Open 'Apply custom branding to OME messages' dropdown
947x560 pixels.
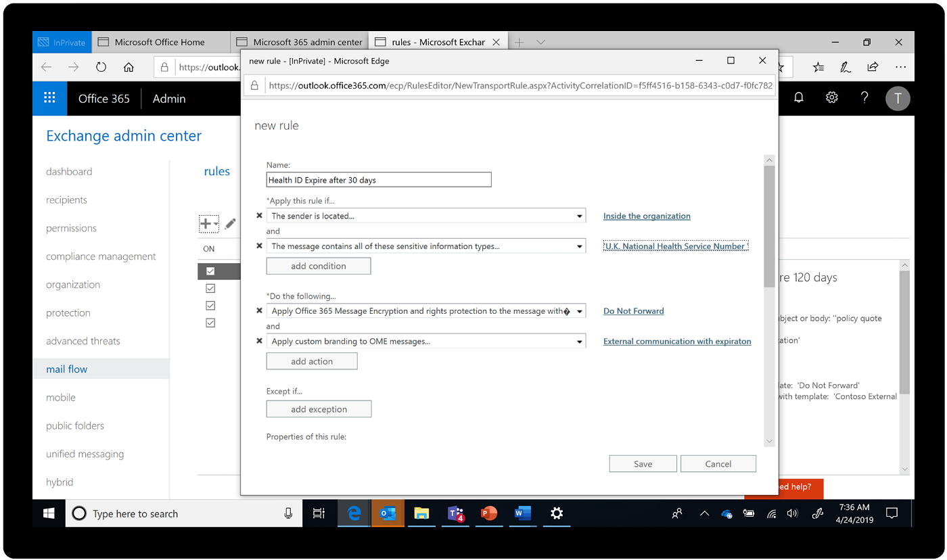coord(579,341)
